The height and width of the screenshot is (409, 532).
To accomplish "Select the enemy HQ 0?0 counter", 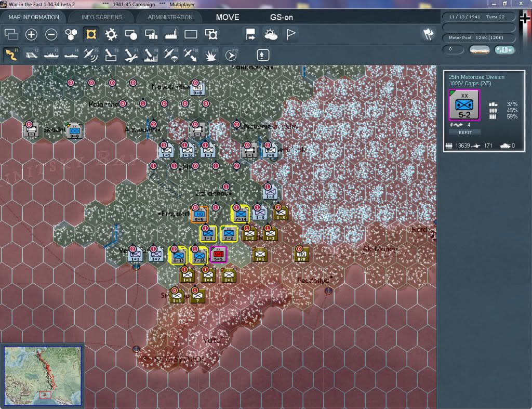I will pos(302,255).
